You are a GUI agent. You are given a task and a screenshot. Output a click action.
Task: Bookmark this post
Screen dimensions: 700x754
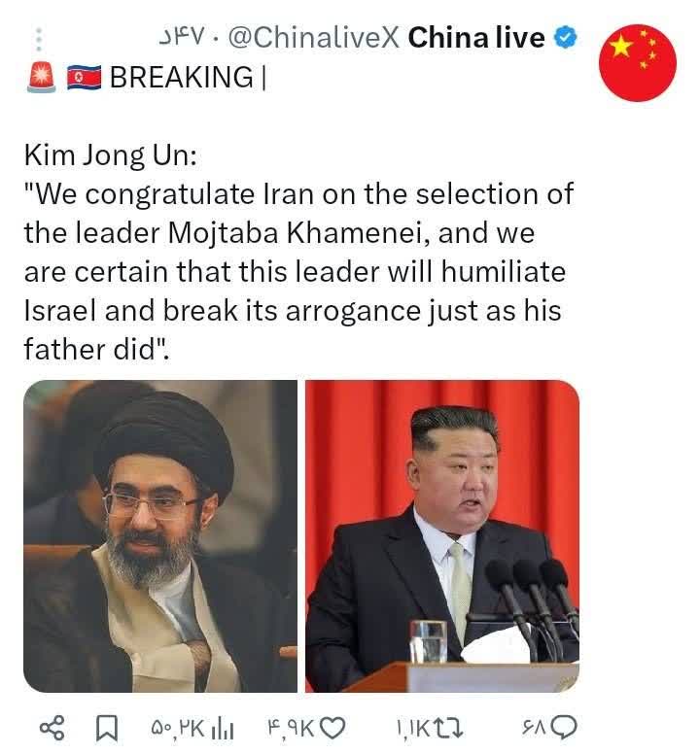(107, 729)
